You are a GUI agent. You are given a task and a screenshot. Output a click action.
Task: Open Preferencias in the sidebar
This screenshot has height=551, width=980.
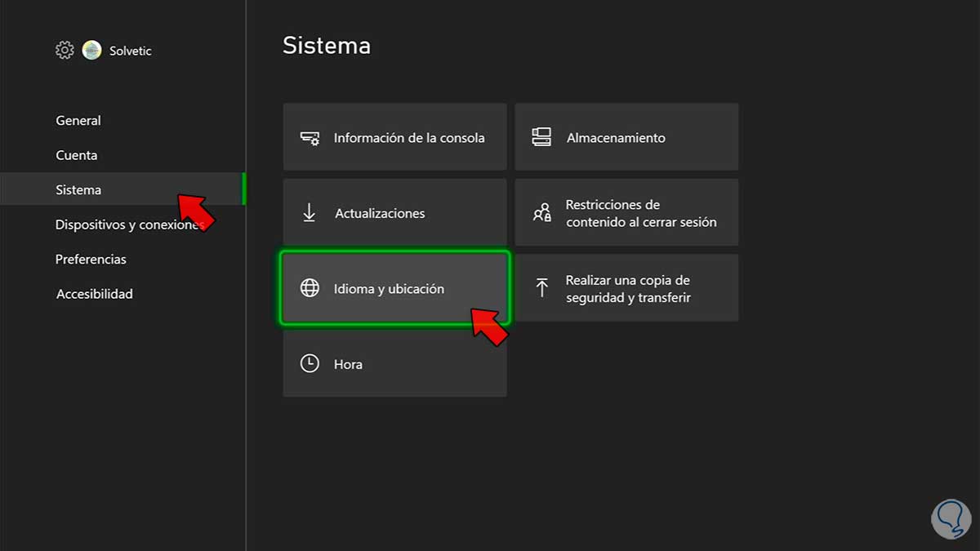pyautogui.click(x=91, y=260)
